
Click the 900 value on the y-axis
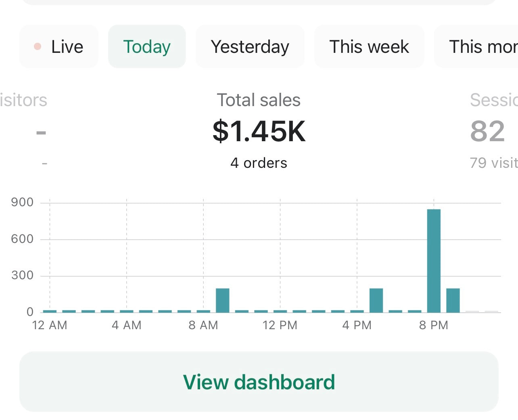(x=22, y=202)
